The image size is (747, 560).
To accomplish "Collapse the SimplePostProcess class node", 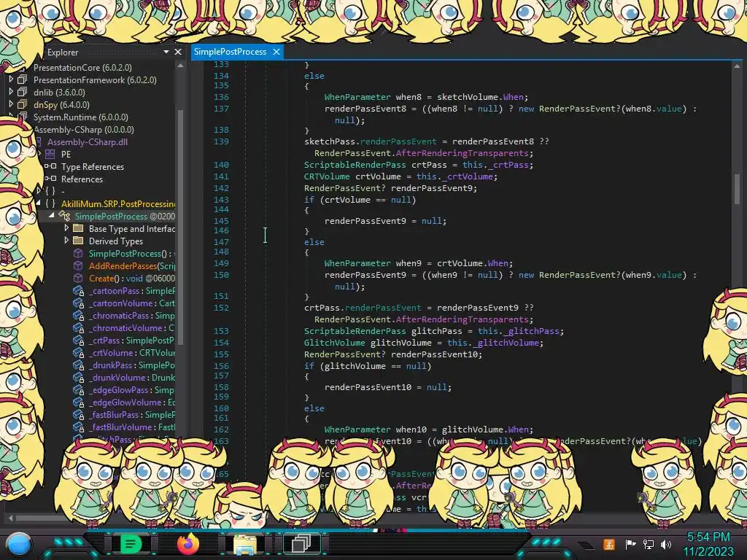I will click(51, 216).
